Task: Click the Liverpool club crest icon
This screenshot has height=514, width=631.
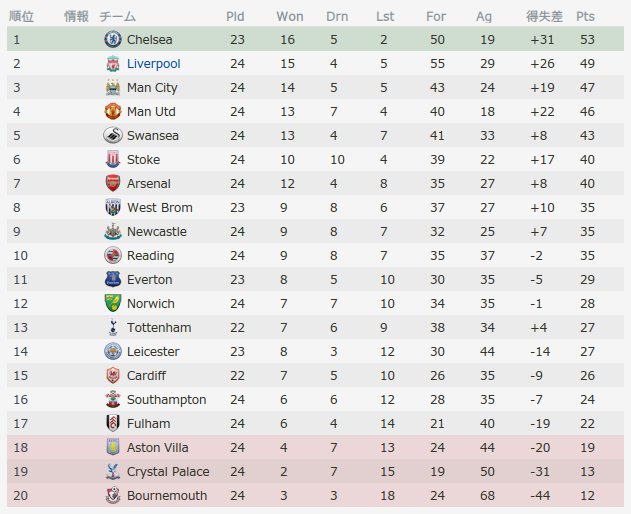Action: (x=113, y=63)
